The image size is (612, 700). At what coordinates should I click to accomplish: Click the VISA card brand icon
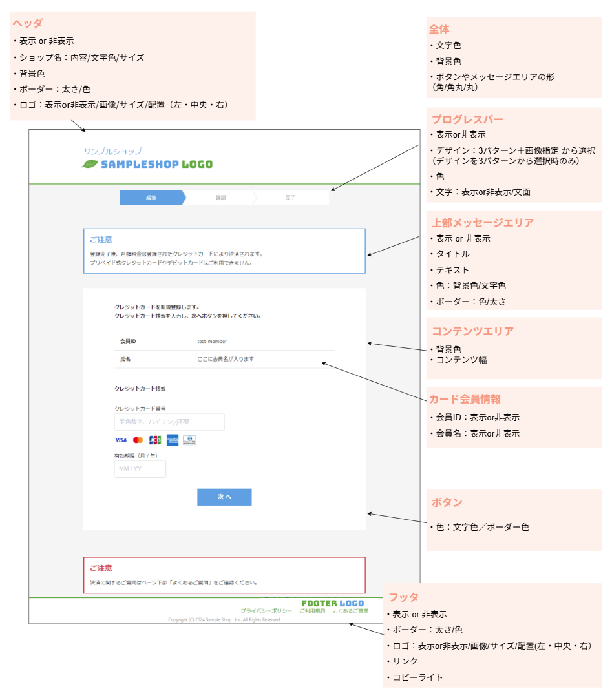pos(121,440)
